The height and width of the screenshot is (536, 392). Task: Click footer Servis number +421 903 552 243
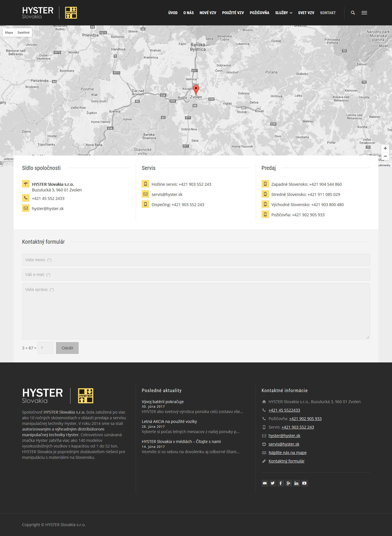(x=298, y=427)
